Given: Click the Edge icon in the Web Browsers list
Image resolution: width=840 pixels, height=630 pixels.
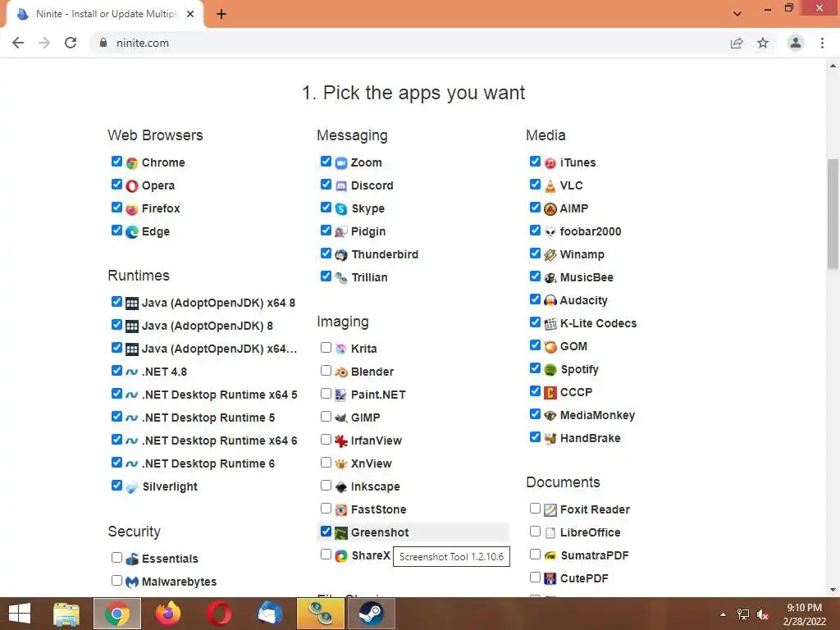Looking at the screenshot, I should pos(132,232).
